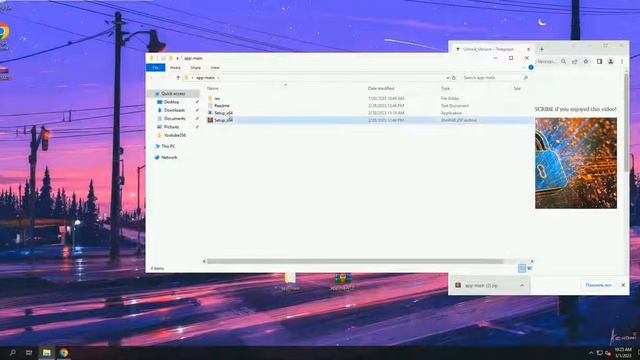Open Documents in Quick access
The height and width of the screenshot is (360, 640).
click(175, 118)
